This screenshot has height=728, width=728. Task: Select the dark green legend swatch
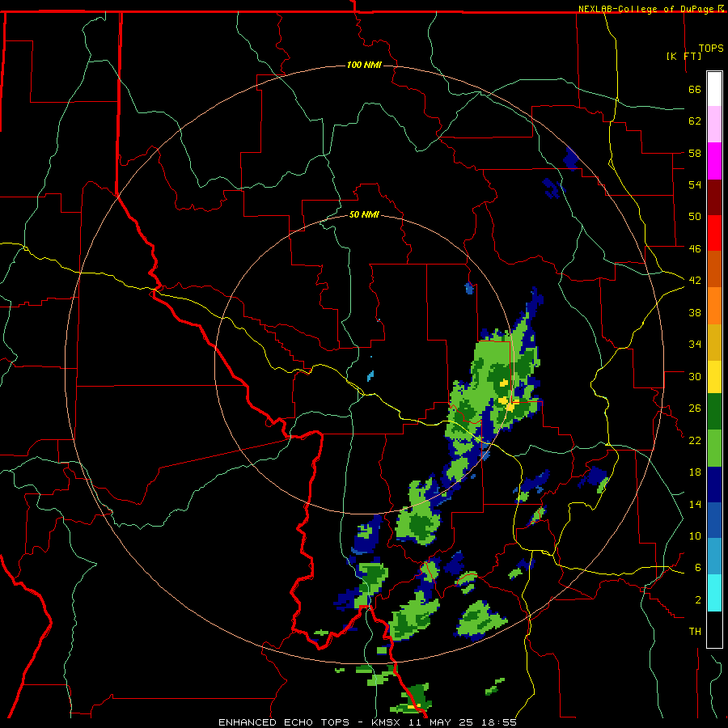pos(714,412)
